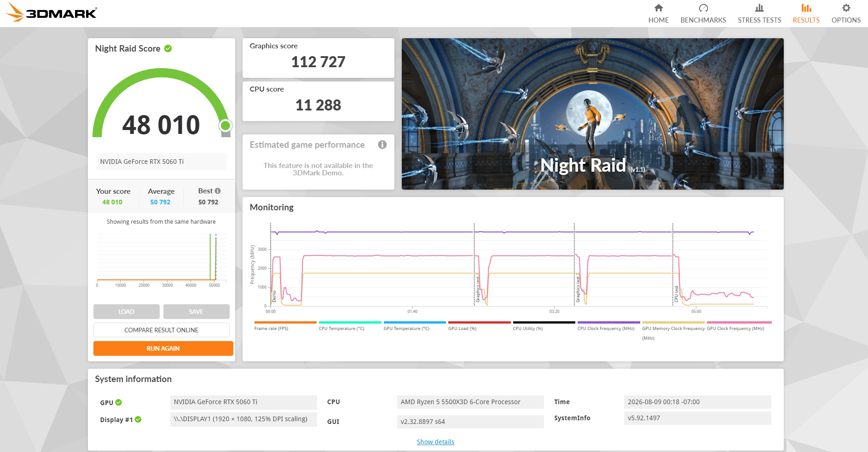Click the LOAD button
The width and height of the screenshot is (868, 452).
tap(127, 312)
